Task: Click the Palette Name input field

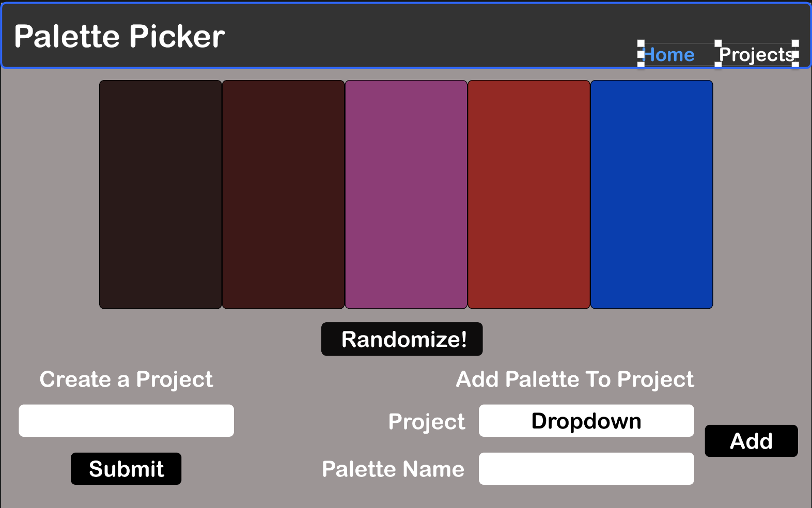Action: tap(586, 468)
